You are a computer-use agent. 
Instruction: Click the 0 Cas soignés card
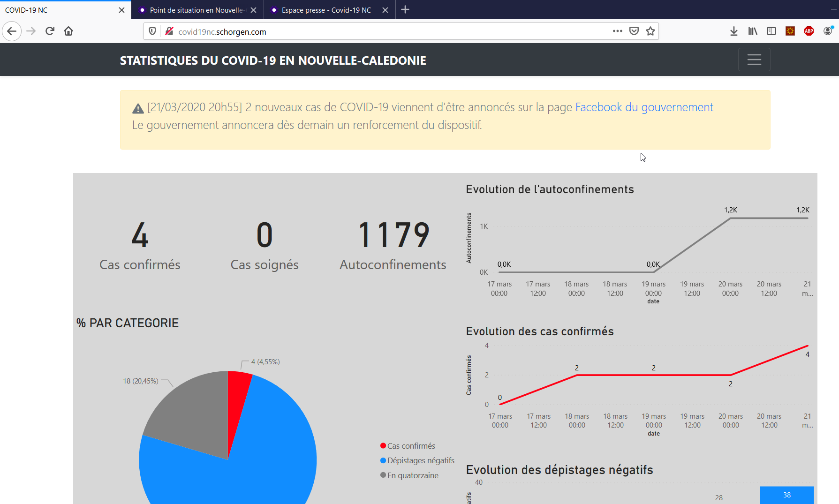(265, 246)
